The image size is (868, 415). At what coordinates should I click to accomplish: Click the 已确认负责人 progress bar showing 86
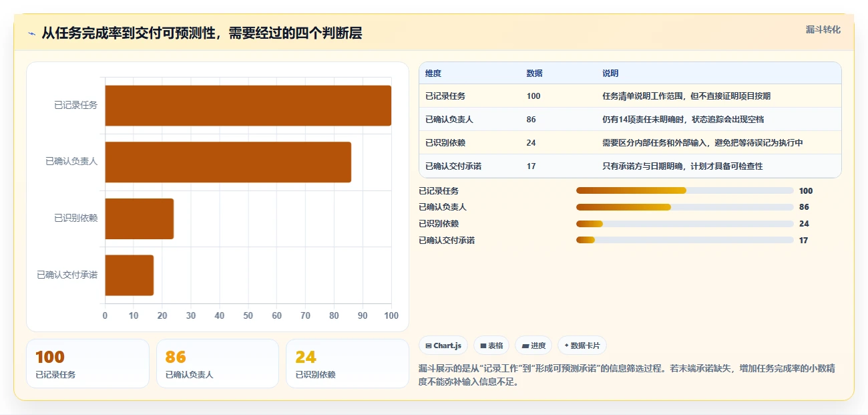tap(684, 207)
